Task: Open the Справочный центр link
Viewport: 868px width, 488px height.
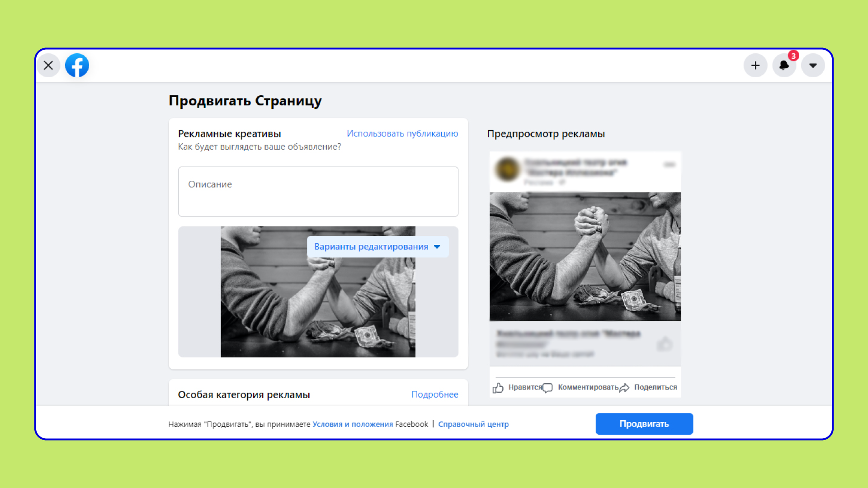Action: pos(473,424)
